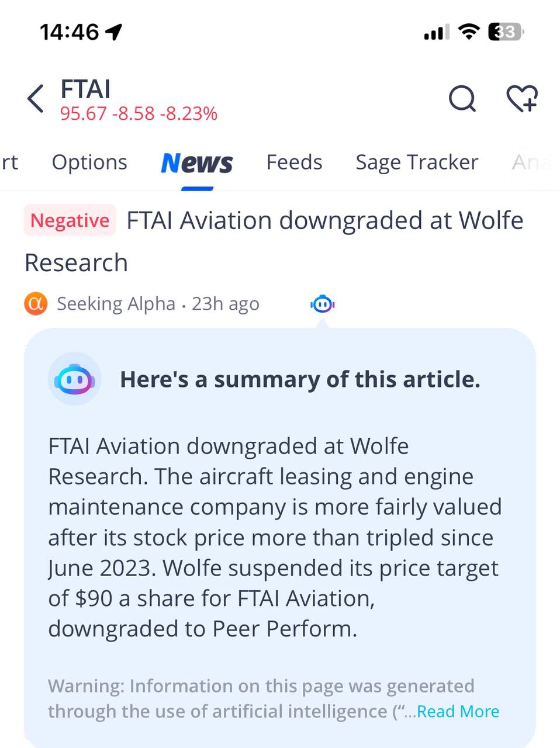560x748 pixels.
Task: Tap the location arrow in status bar
Action: (114, 32)
